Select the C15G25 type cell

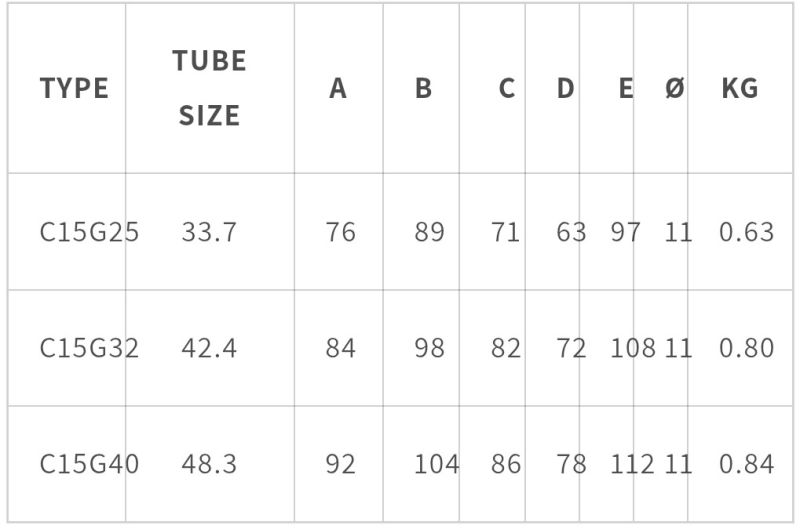click(x=89, y=233)
